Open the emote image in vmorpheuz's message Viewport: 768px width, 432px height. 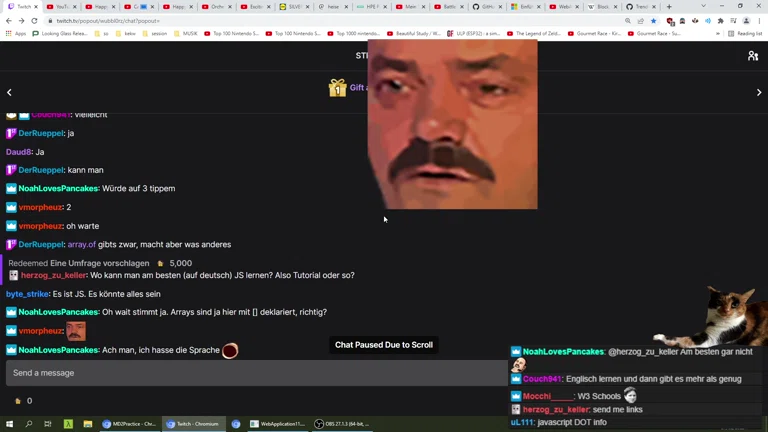click(x=76, y=331)
